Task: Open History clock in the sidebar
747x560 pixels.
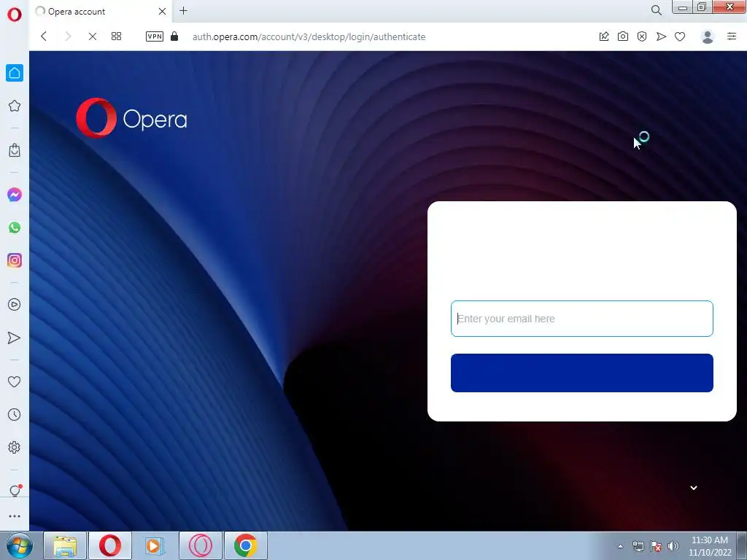Action: pos(15,415)
